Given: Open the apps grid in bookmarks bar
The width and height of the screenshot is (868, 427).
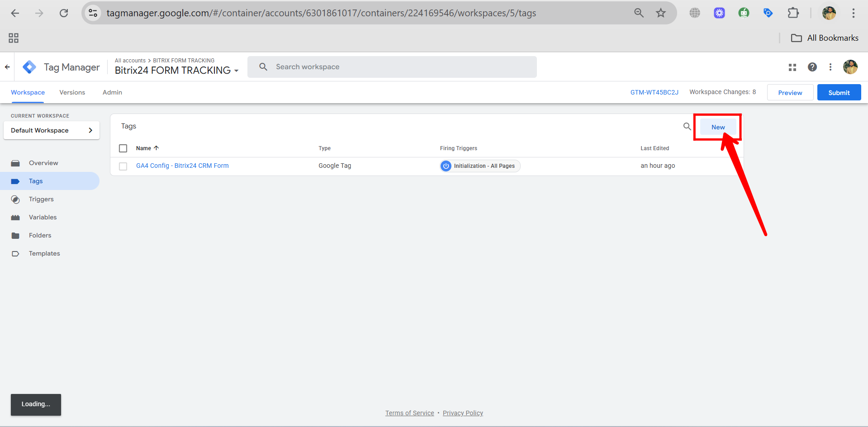Looking at the screenshot, I should pos(14,38).
